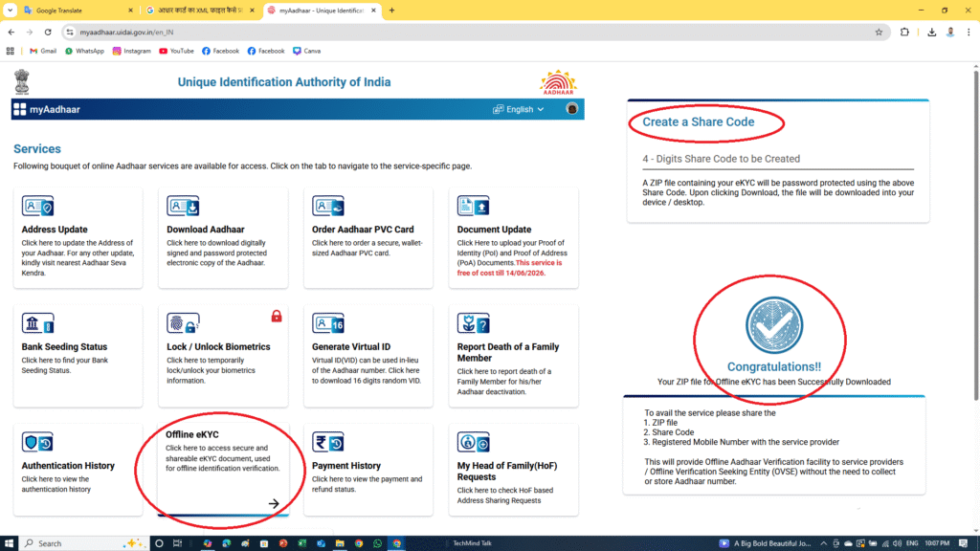Switch to the Google Translate tab

(x=72, y=10)
